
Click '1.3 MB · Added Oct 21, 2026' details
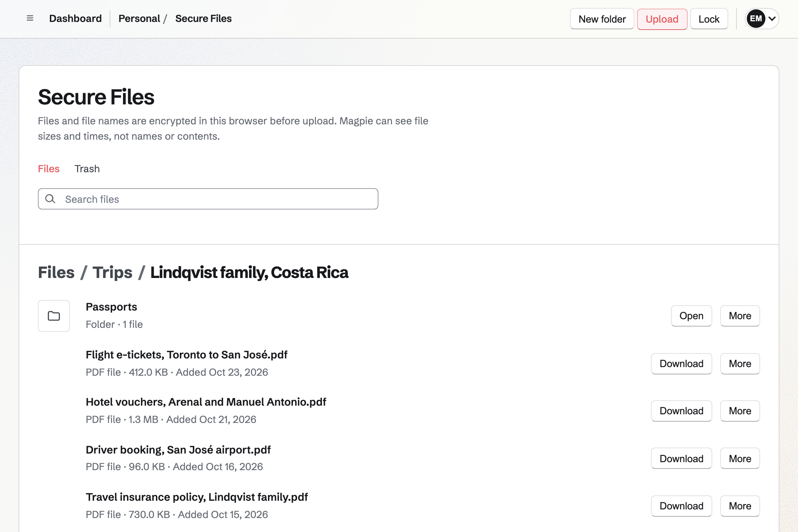point(192,419)
